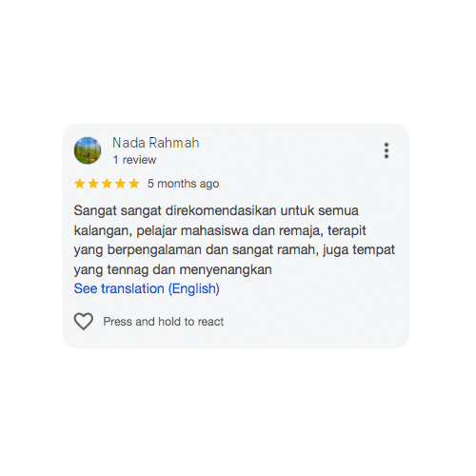
Task: Click the second yellow rating star
Action: coord(93,184)
